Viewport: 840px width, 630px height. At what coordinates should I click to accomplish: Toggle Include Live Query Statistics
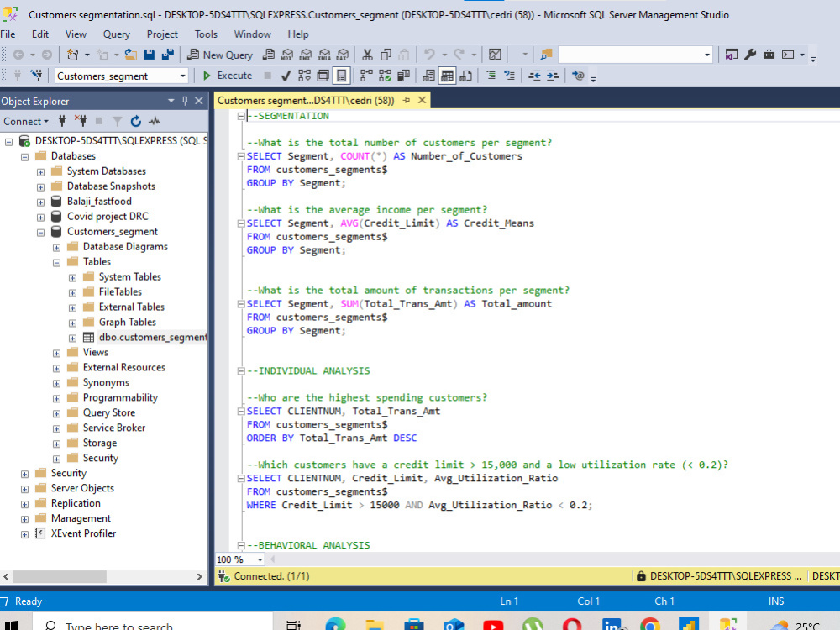tap(386, 76)
